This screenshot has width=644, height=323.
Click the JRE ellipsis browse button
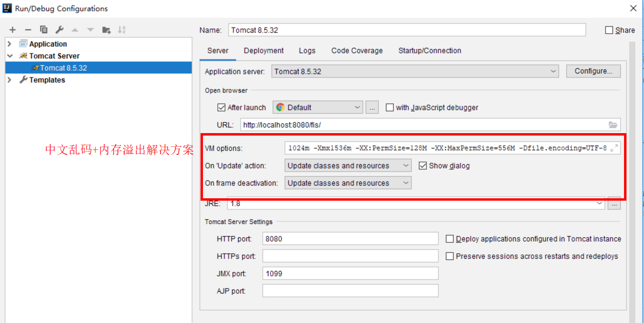click(x=614, y=204)
